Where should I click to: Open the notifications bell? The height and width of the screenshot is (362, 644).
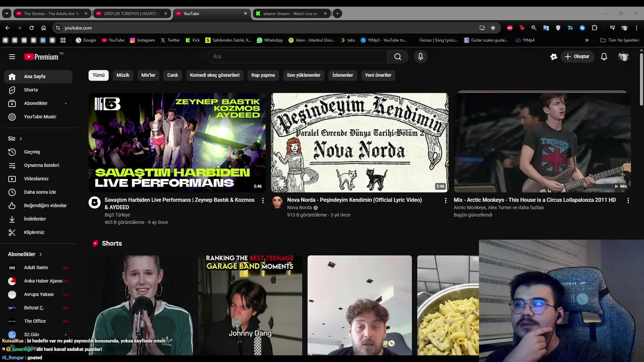pyautogui.click(x=604, y=57)
